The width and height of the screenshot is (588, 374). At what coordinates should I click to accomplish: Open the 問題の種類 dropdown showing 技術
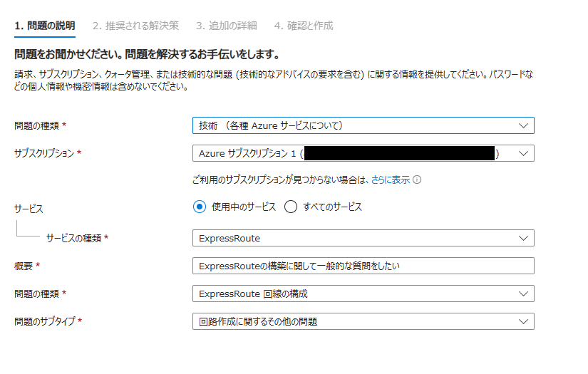[363, 125]
